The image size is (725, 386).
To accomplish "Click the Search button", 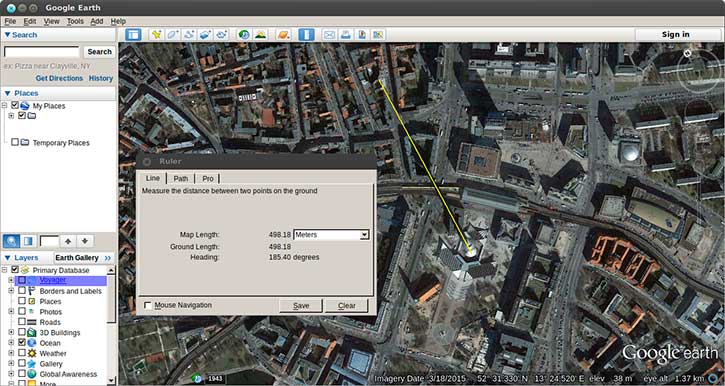I will click(x=99, y=52).
